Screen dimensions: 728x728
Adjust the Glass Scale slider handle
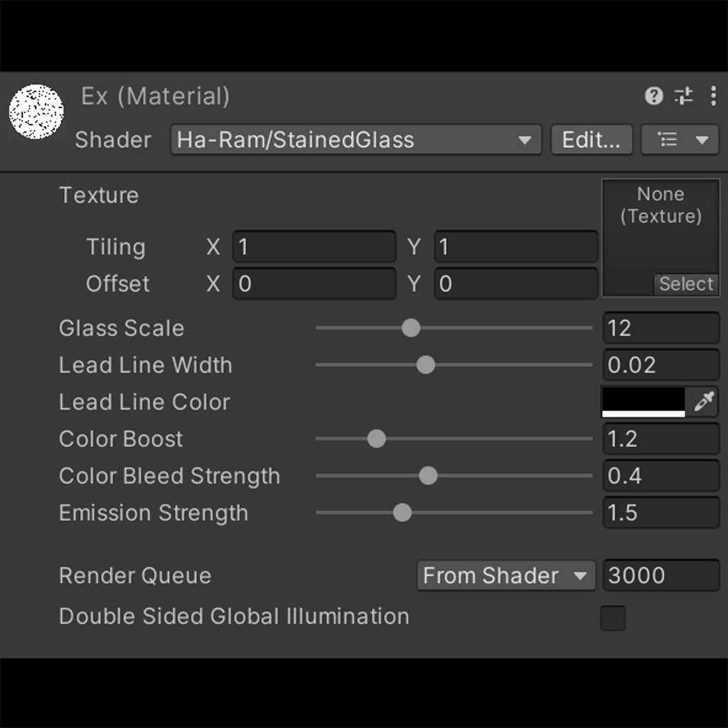410,328
